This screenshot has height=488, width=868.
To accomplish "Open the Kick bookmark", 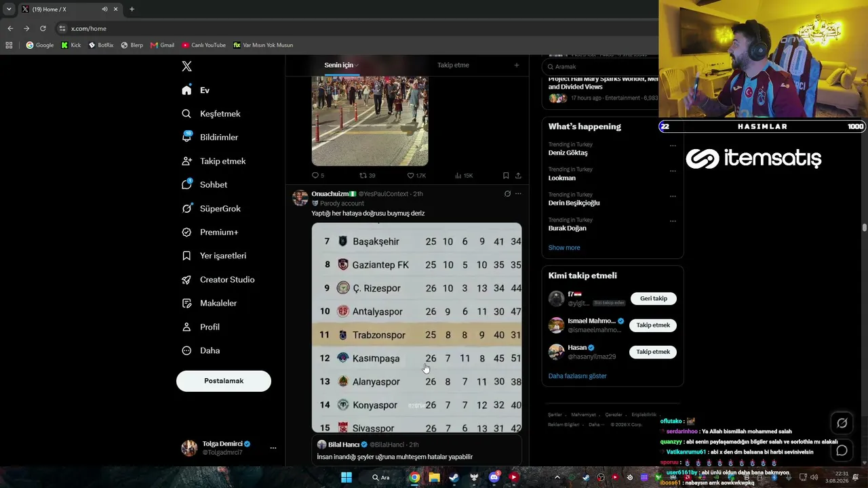I will pos(71,45).
